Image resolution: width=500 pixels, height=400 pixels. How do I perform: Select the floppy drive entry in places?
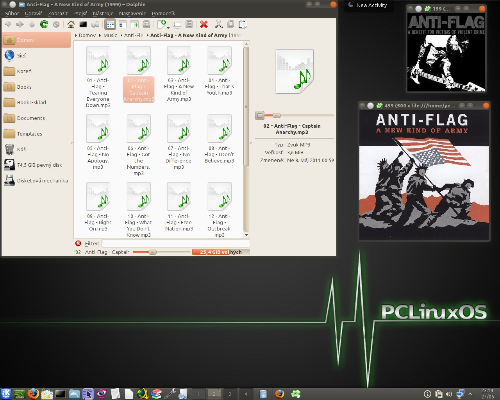coord(37,180)
